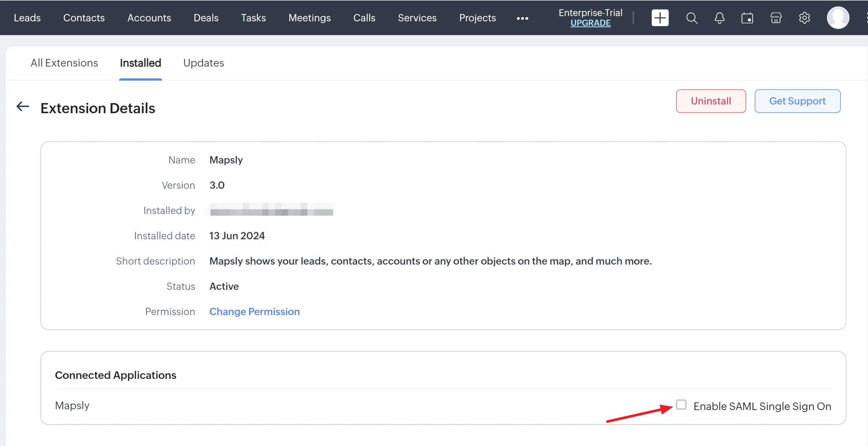
Task: Click the Uninstall button
Action: point(711,101)
